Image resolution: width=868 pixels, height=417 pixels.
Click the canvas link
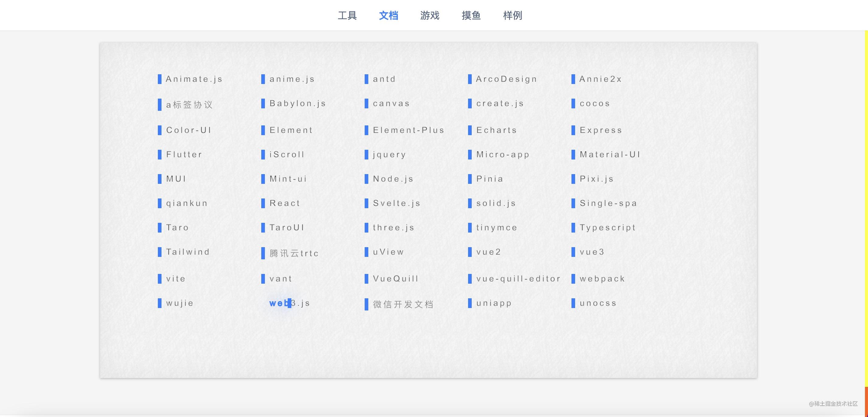coord(391,103)
